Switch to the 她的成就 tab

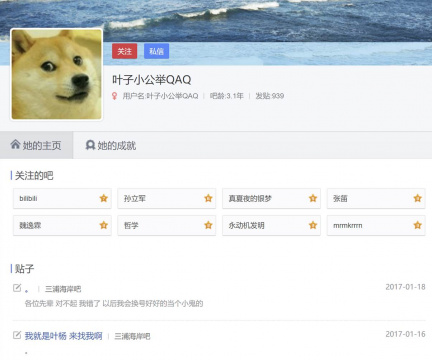point(111,145)
